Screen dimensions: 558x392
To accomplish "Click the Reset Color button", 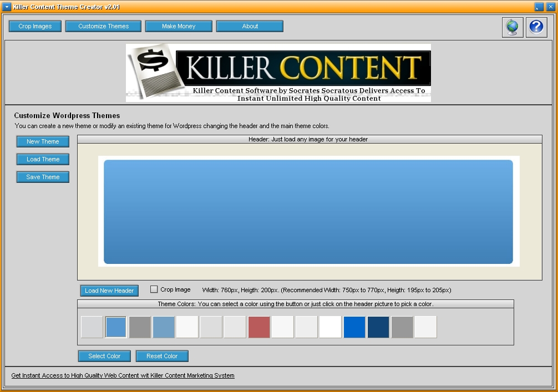I will click(x=162, y=356).
